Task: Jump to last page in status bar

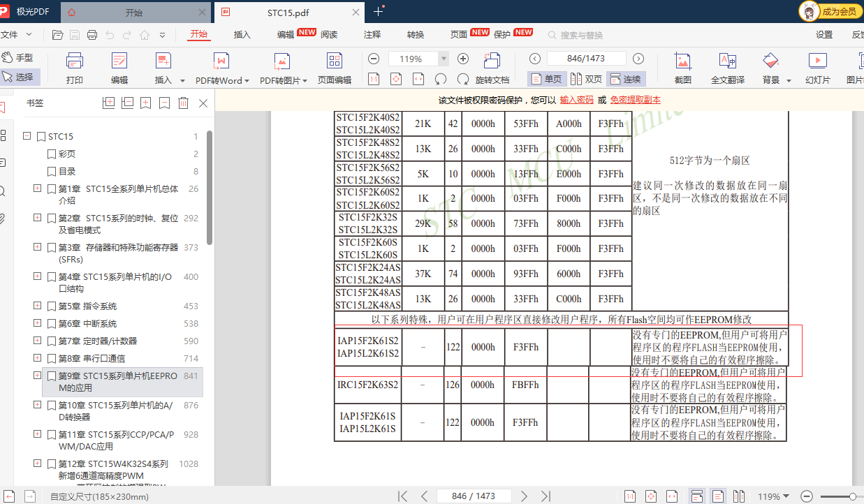Action: 546,496
